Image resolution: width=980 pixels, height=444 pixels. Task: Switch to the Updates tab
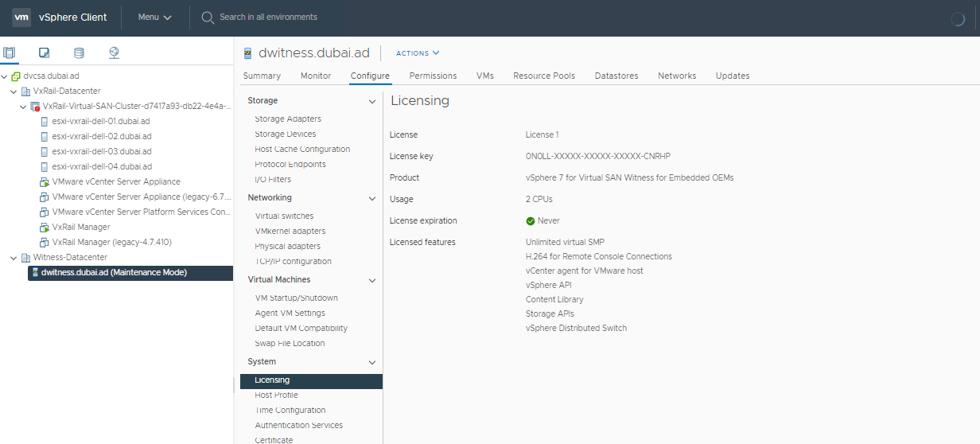click(733, 76)
